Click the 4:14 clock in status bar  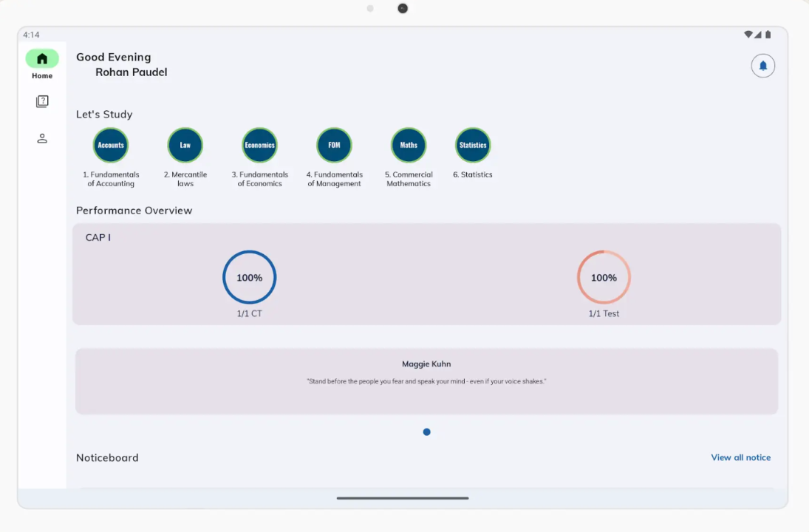(31, 35)
